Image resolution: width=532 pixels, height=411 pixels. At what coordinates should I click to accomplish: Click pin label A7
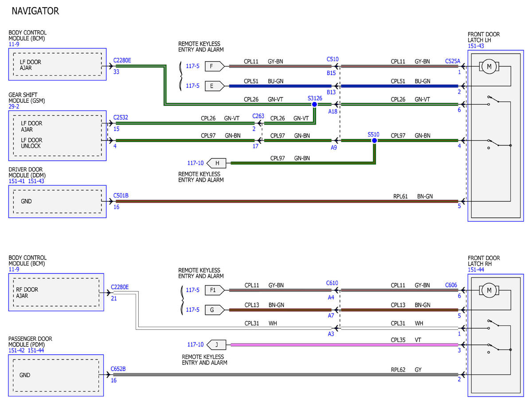[x=331, y=316]
